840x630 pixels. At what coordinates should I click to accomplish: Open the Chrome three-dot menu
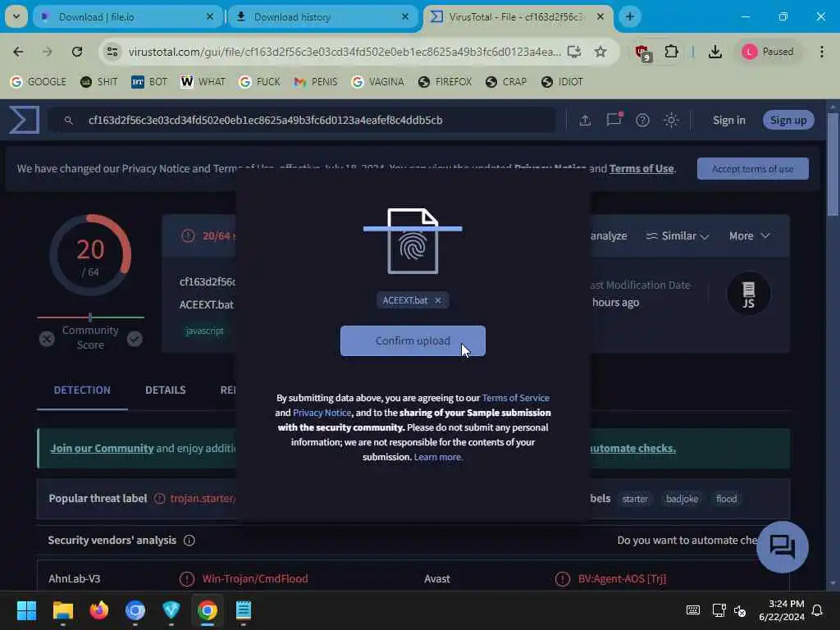[x=822, y=52]
